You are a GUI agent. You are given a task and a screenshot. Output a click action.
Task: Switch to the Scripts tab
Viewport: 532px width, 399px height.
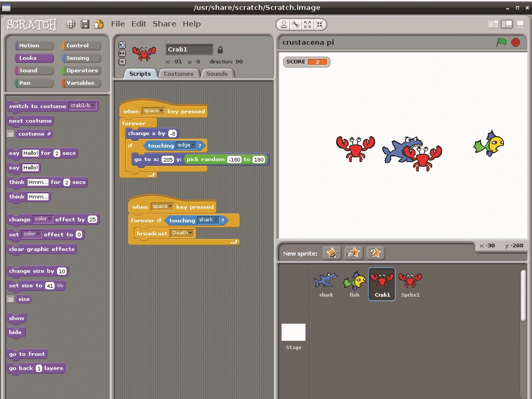point(140,74)
